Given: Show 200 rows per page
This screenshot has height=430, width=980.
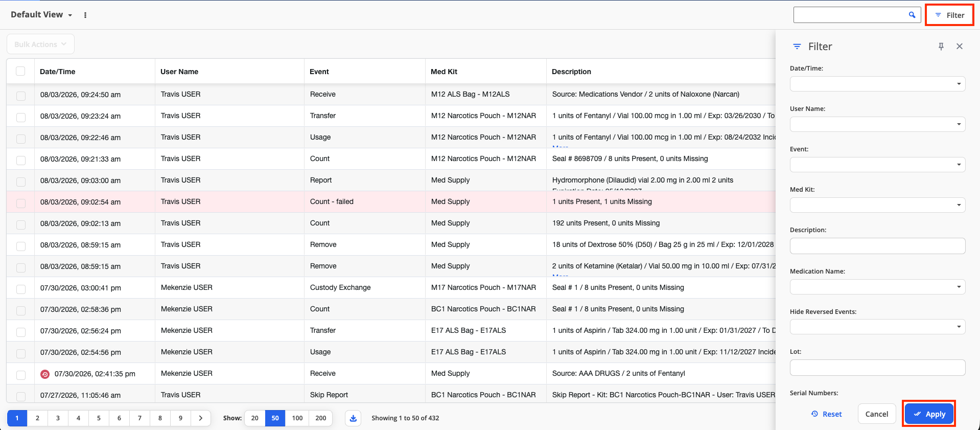Looking at the screenshot, I should 321,418.
